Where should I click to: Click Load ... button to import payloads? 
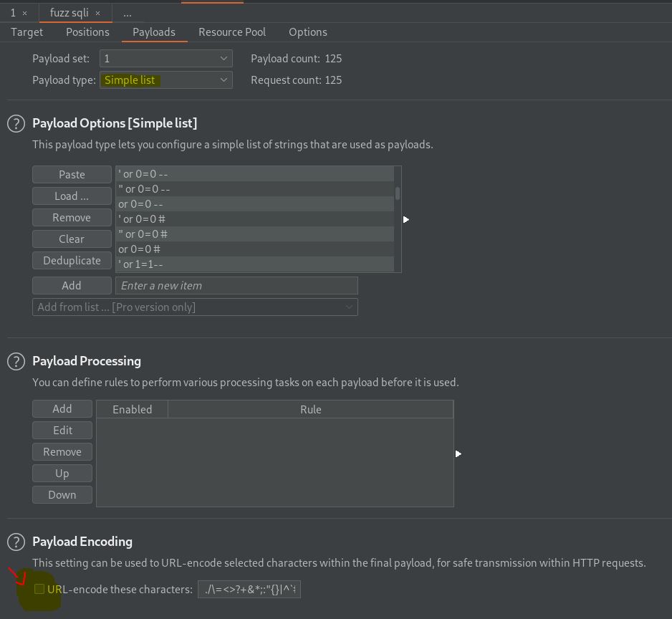coord(72,196)
